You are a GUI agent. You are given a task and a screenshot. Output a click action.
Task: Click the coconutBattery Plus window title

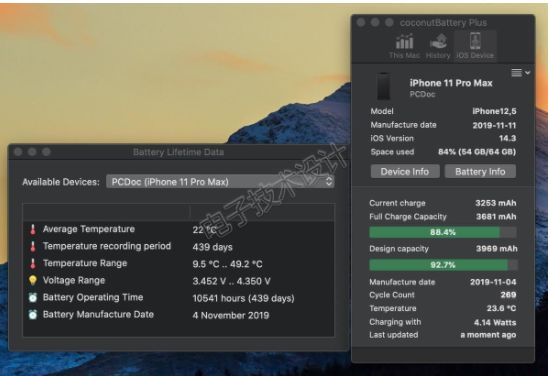[x=443, y=23]
